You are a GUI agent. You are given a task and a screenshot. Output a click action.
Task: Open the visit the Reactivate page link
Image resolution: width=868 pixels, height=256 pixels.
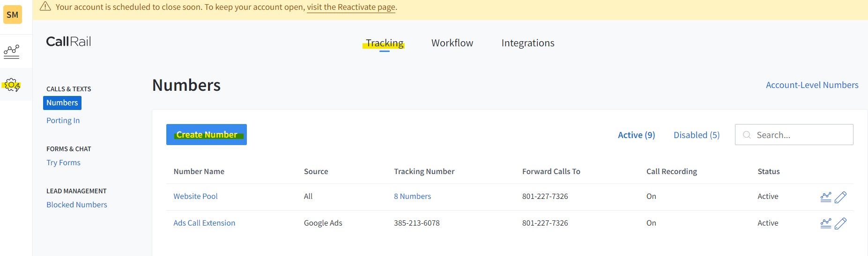point(351,7)
